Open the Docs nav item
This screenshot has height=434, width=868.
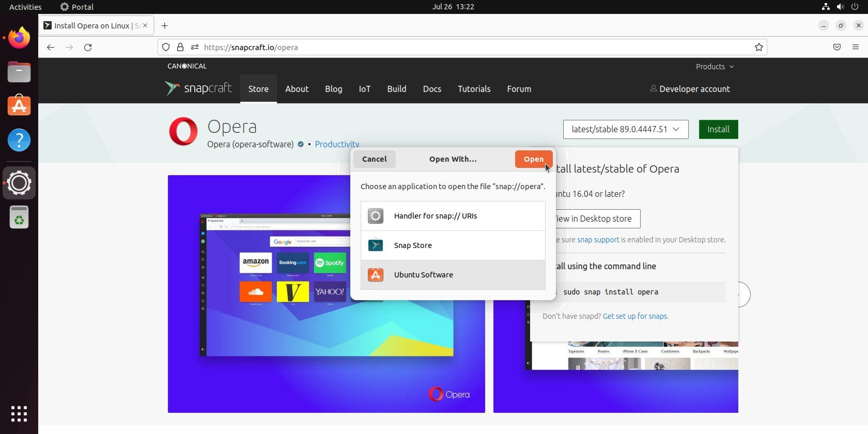click(x=432, y=89)
